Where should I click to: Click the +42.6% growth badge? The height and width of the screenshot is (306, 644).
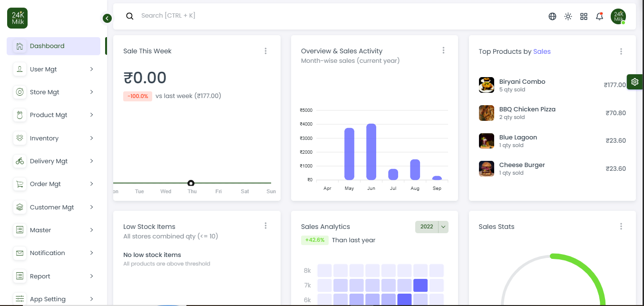point(315,240)
